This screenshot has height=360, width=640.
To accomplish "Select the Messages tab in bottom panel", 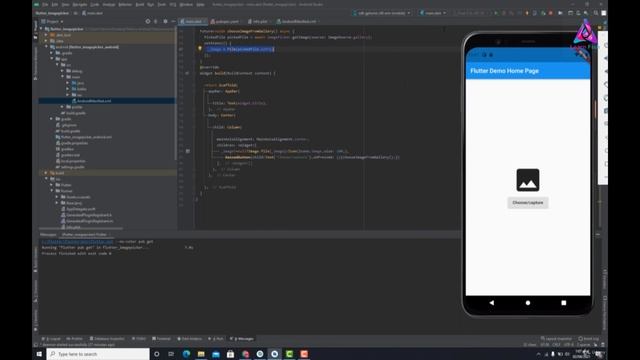I will click(x=48, y=235).
